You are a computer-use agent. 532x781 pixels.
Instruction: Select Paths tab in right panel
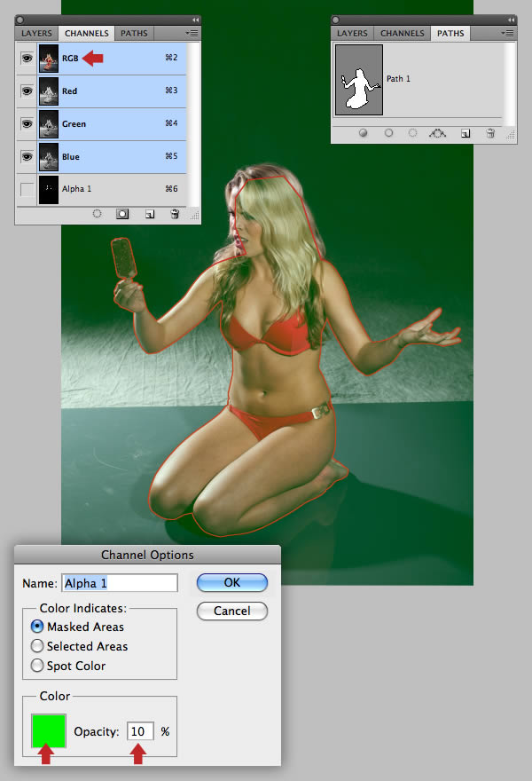click(x=450, y=34)
